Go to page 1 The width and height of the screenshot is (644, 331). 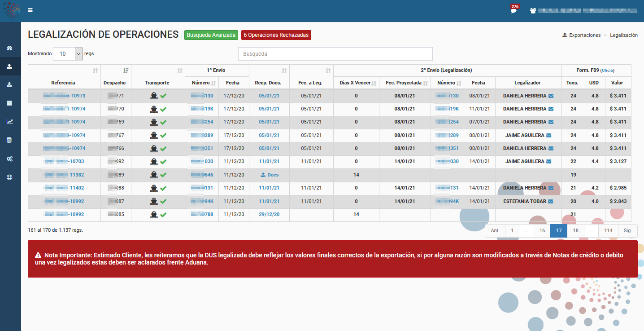[512, 230]
